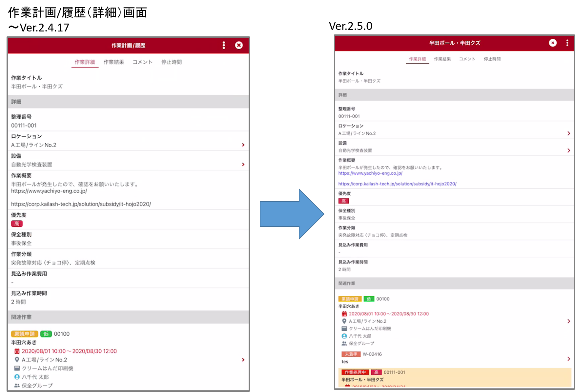The width and height of the screenshot is (575, 392).
Task: Expand the 設備 row chevron in right panel
Action: coord(568,150)
